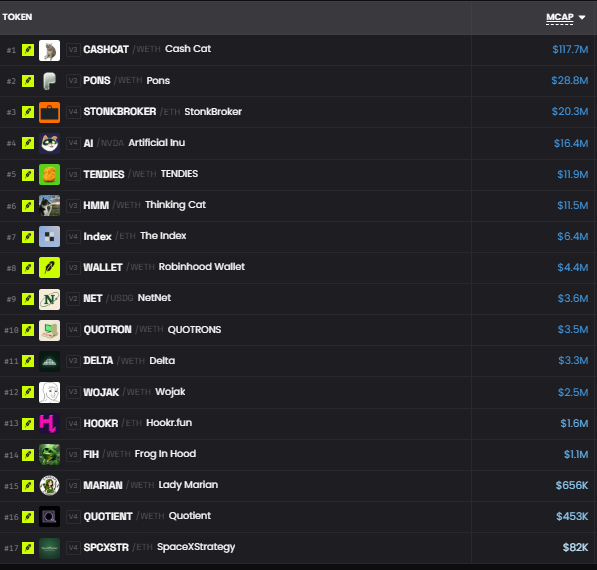Click the feather badge on AI row
This screenshot has width=597, height=570.
28,143
